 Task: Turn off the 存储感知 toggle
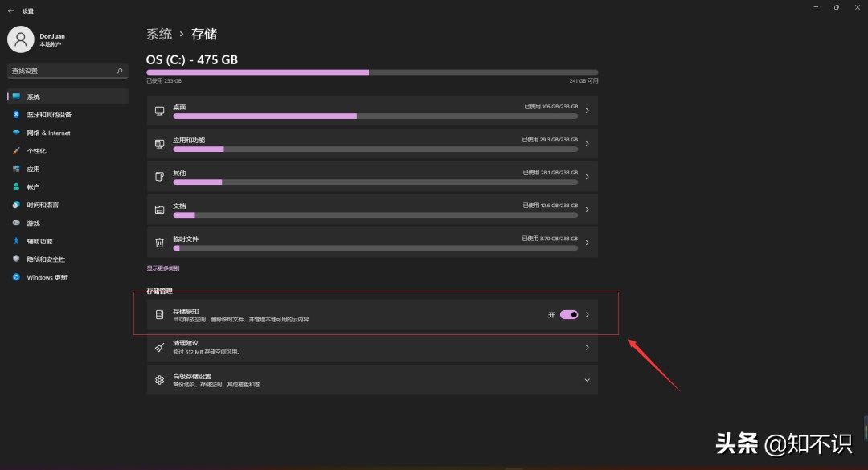[x=569, y=314]
